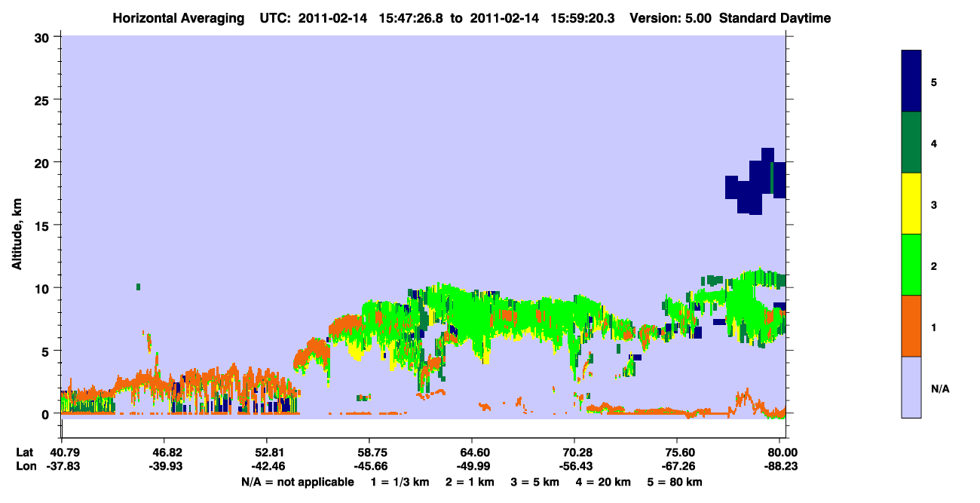980x503 pixels.
Task: Click the bright green level 2 colorbar segment
Action: [911, 265]
